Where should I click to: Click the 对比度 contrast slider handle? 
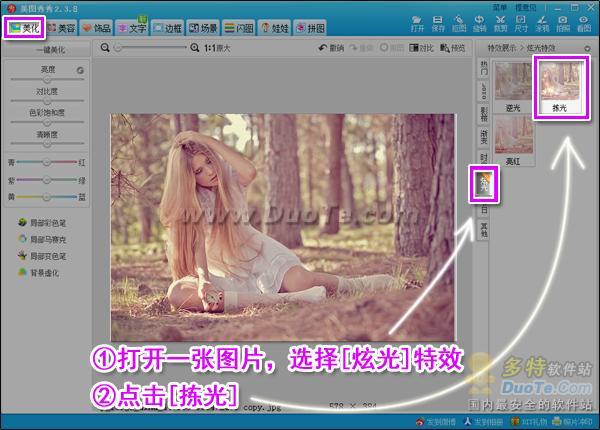click(47, 101)
